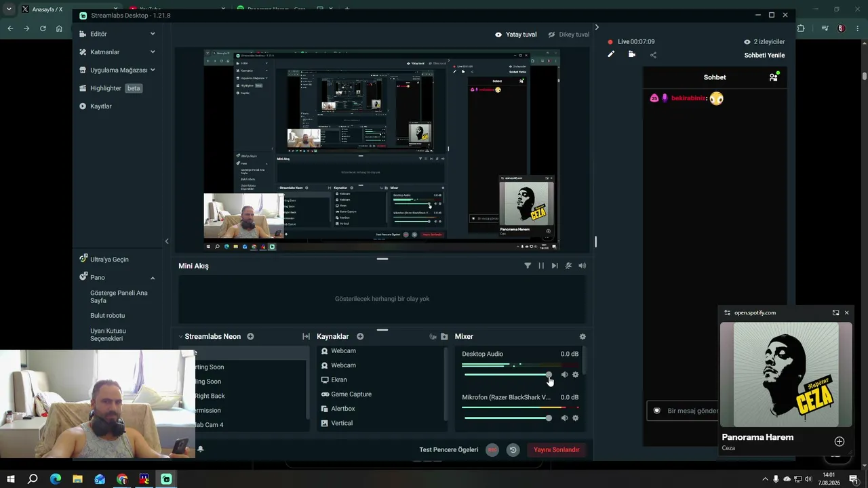Image resolution: width=868 pixels, height=488 pixels.
Task: Click the notification bell icon
Action: pyautogui.click(x=201, y=449)
